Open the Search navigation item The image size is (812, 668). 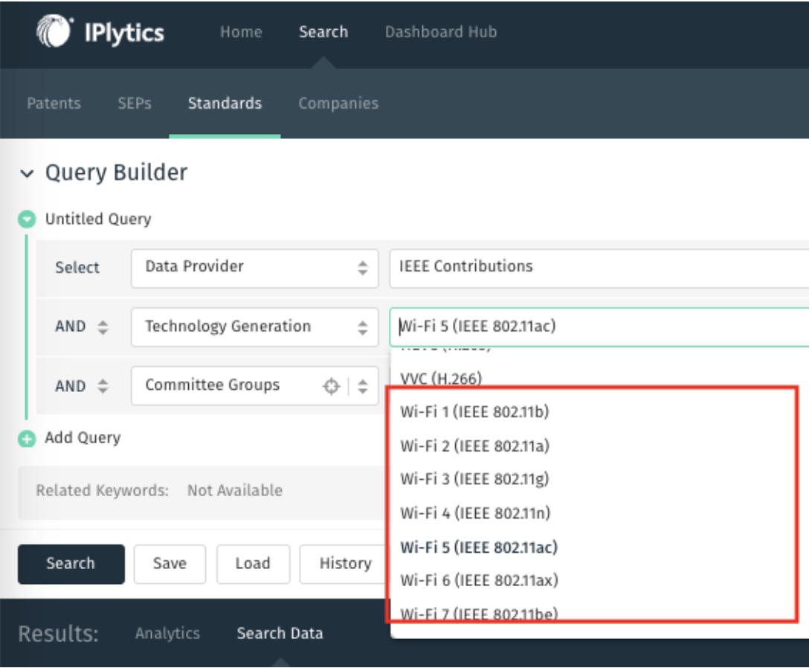pyautogui.click(x=323, y=32)
